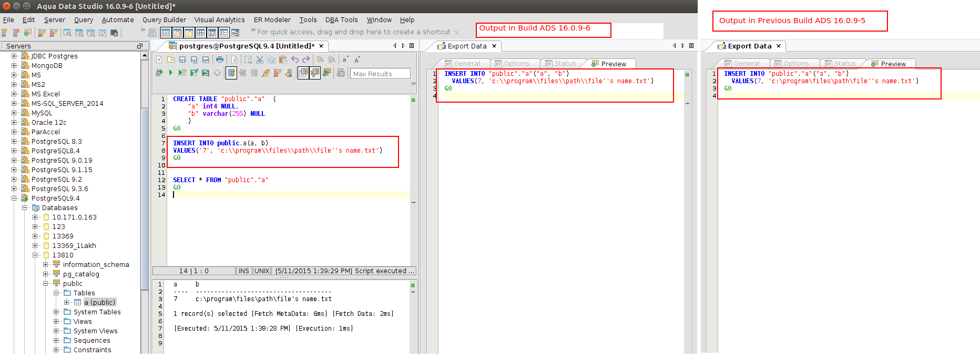Expand the information_schema node
Screen dimensions: 980x358
pos(46,264)
